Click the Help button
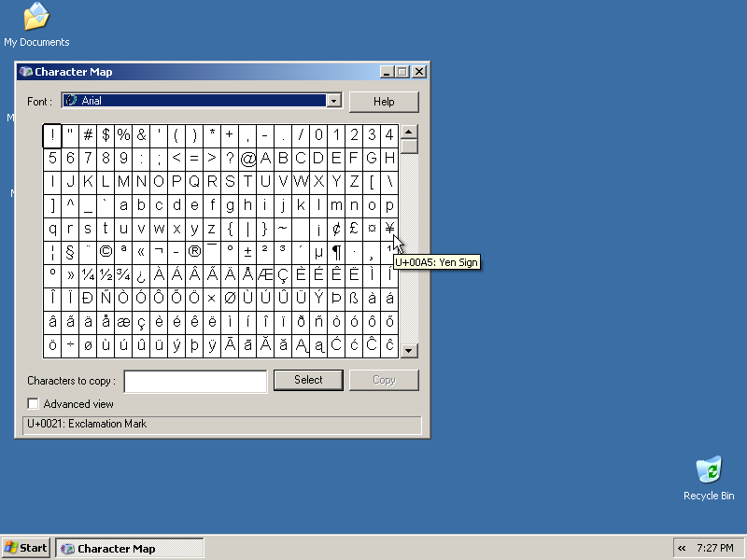This screenshot has height=560, width=747. coord(384,102)
